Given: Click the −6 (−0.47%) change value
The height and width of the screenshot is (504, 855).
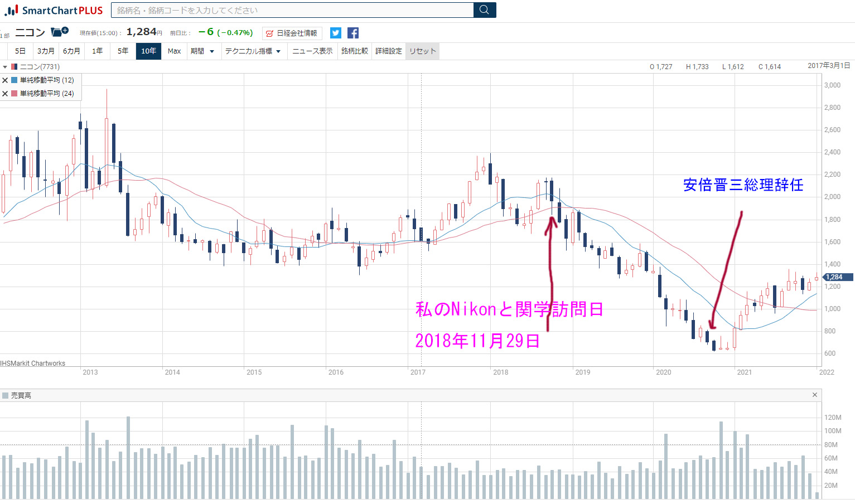Looking at the screenshot, I should pos(226,32).
